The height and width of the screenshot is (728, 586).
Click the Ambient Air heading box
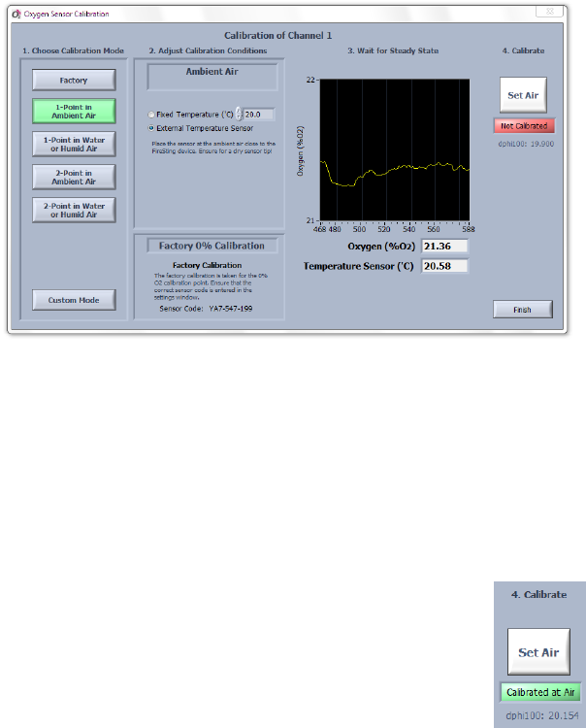coord(212,77)
